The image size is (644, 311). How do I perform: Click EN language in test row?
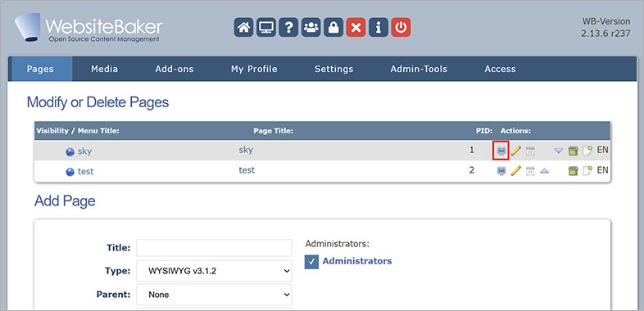click(x=602, y=170)
